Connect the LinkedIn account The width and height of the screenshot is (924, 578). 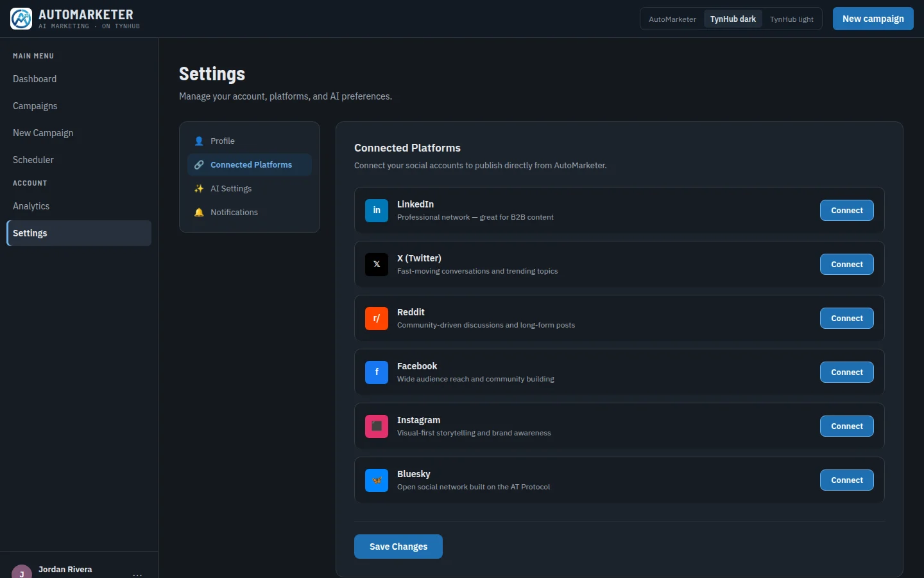coord(847,211)
